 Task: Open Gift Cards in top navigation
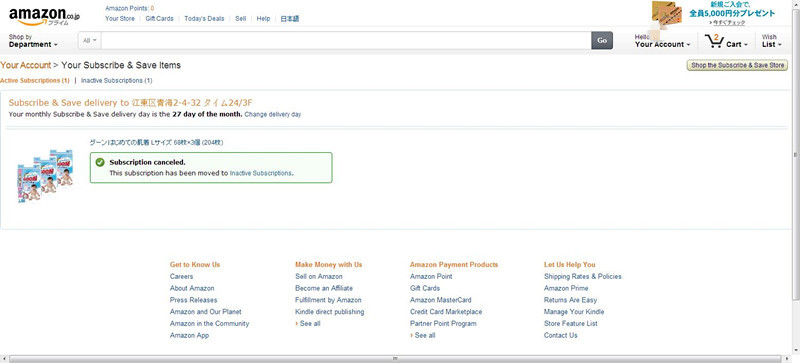point(159,18)
